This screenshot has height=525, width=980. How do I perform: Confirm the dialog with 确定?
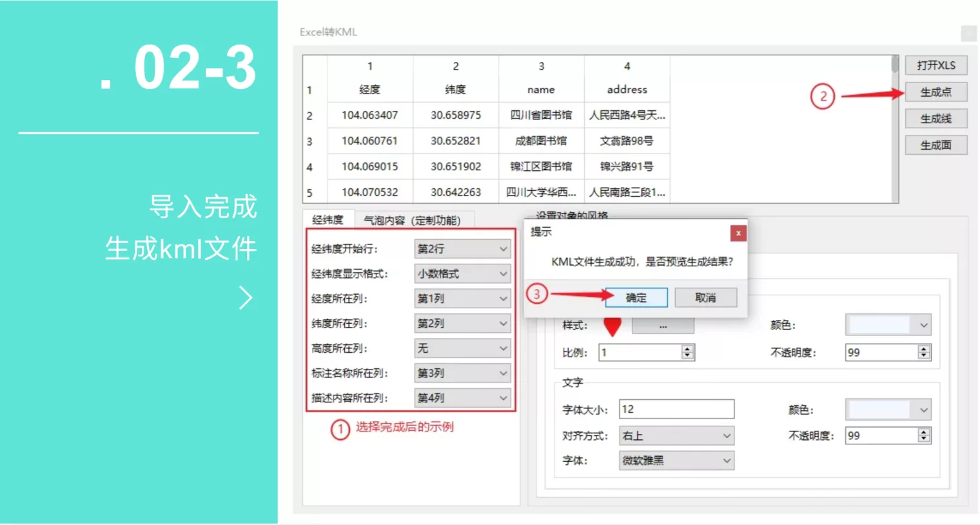point(636,297)
